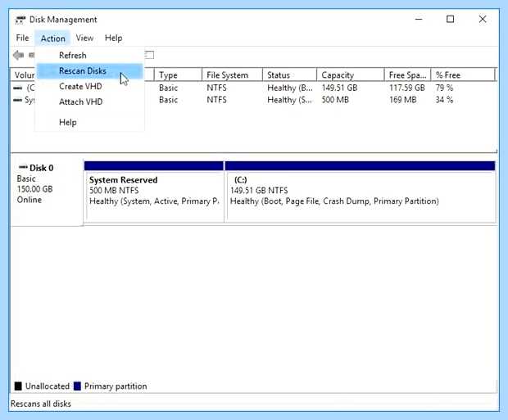Screen dimensions: 508x420
Task: Click the Unallocated black legend swatch
Action: (x=18, y=386)
